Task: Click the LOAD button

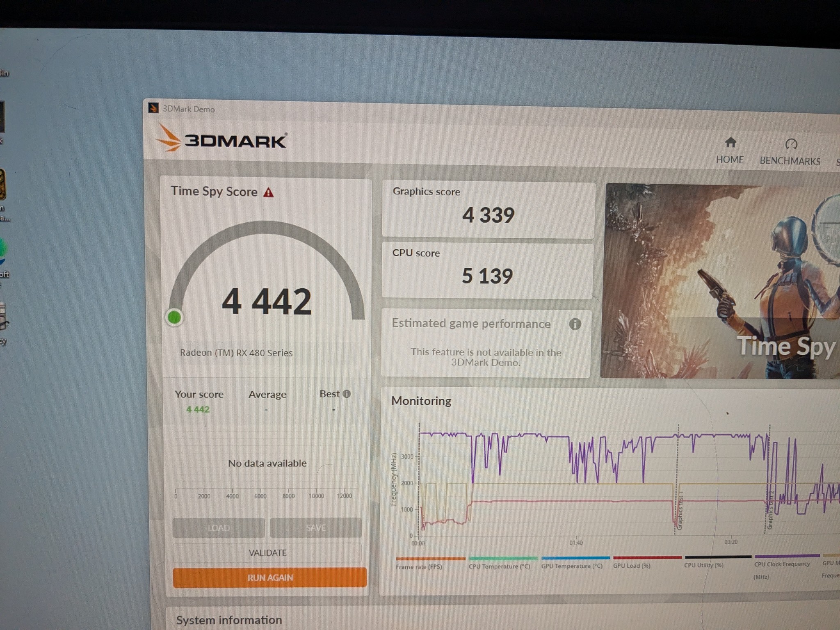Action: click(219, 528)
